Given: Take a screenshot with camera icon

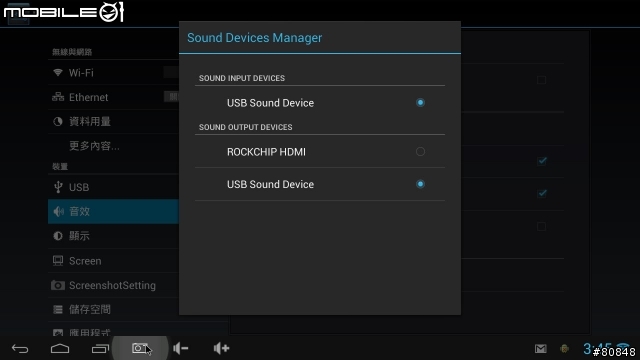Looking at the screenshot, I should click(x=140, y=348).
